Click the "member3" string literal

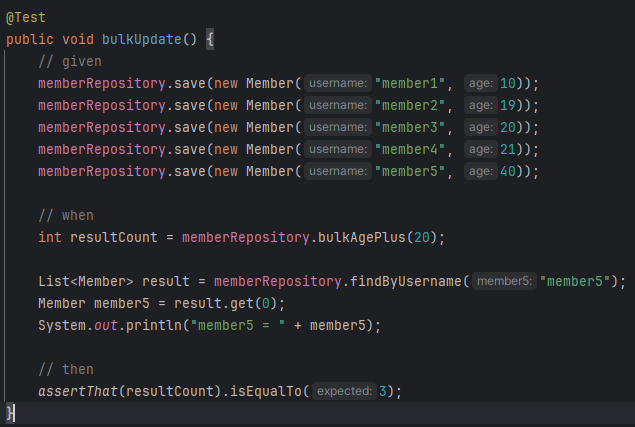point(409,127)
